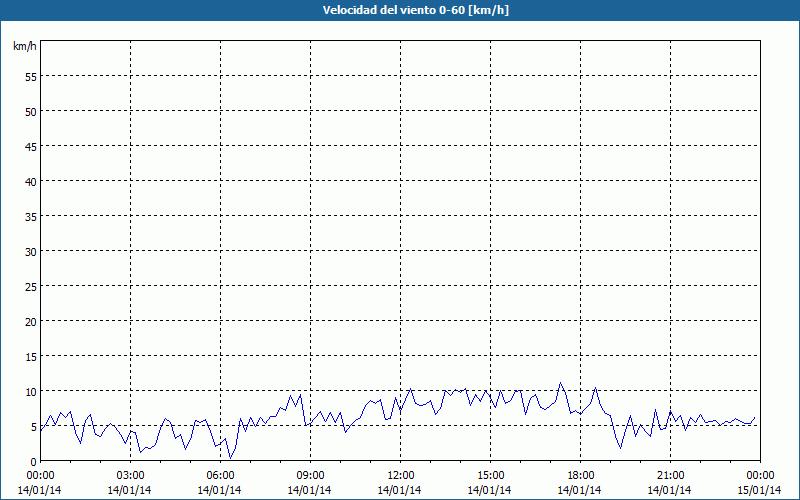
Task: Click the 'km/h' unit label on the y-axis
Action: pos(24,46)
